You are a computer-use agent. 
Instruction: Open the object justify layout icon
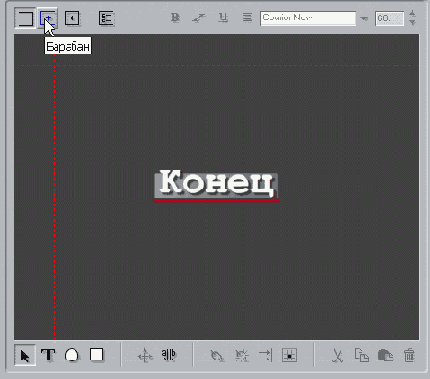[289, 355]
